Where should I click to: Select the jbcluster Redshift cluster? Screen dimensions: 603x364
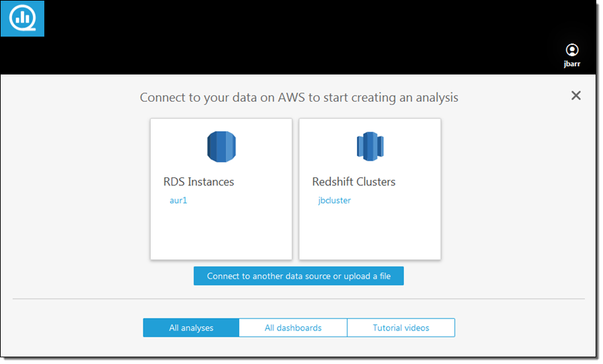(x=334, y=200)
